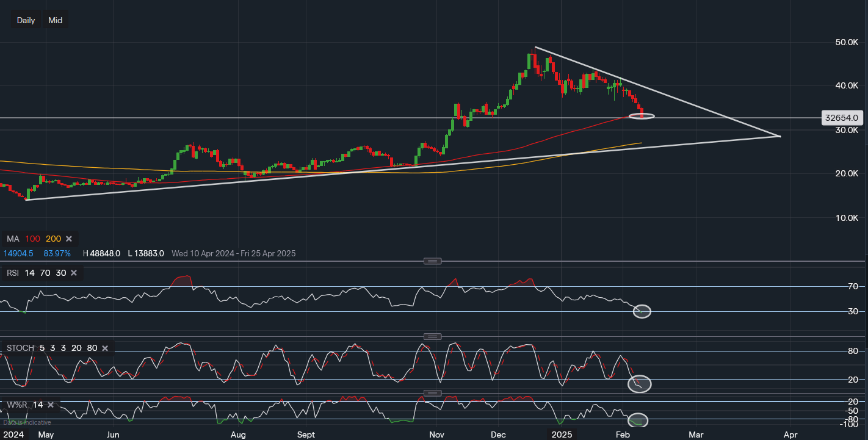Click the triangle apex of the trendlines

tap(780, 135)
